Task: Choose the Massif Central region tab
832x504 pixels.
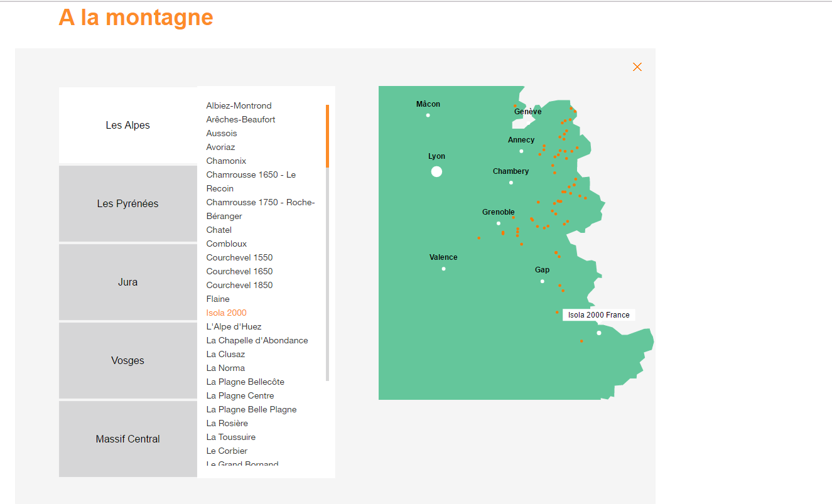Action: [127, 439]
